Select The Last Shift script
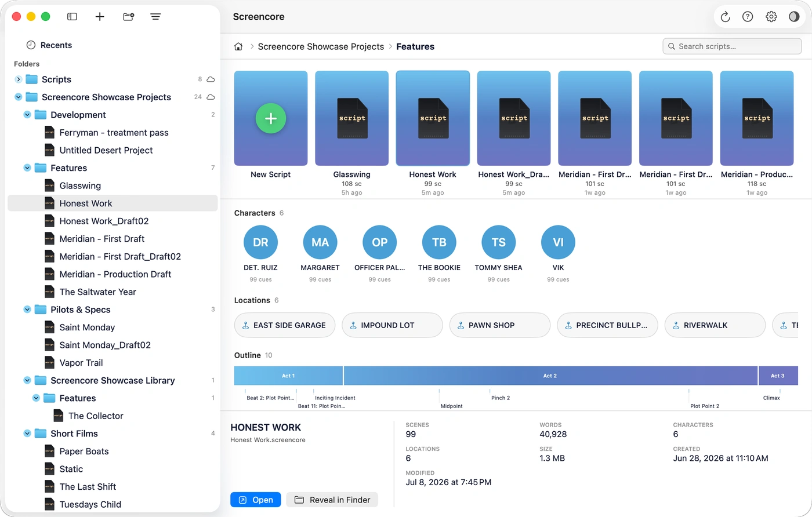The width and height of the screenshot is (812, 517). (x=113, y=487)
